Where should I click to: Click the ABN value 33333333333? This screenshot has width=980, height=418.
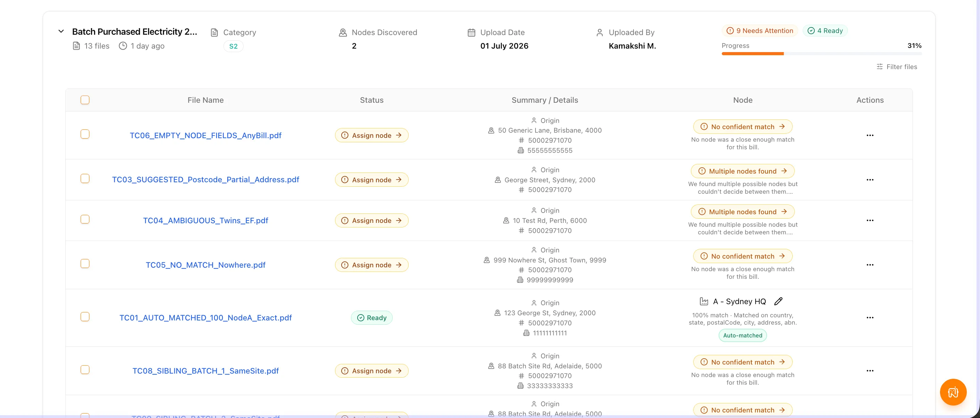click(550, 386)
